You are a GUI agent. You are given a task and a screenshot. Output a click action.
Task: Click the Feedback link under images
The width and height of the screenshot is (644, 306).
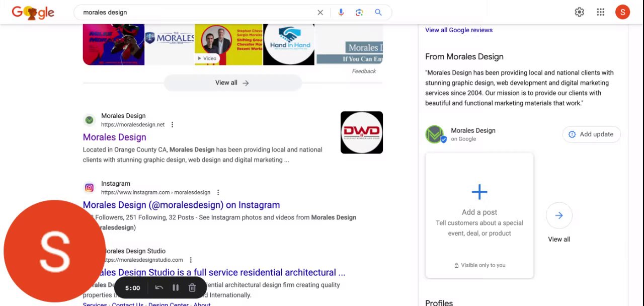pyautogui.click(x=364, y=71)
